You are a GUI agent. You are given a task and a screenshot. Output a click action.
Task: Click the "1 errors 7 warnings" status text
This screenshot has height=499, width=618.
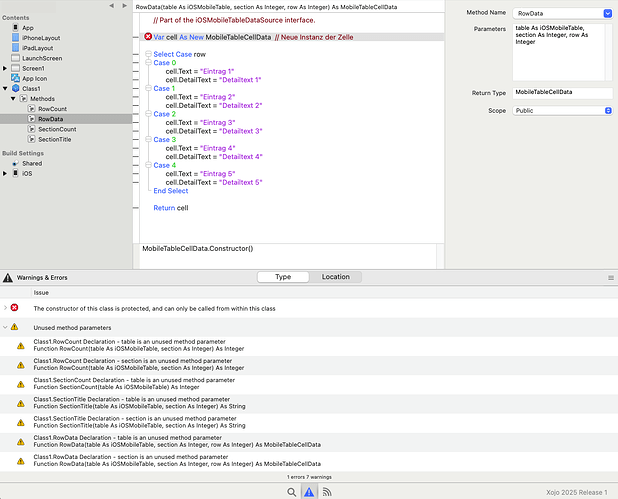point(309,477)
